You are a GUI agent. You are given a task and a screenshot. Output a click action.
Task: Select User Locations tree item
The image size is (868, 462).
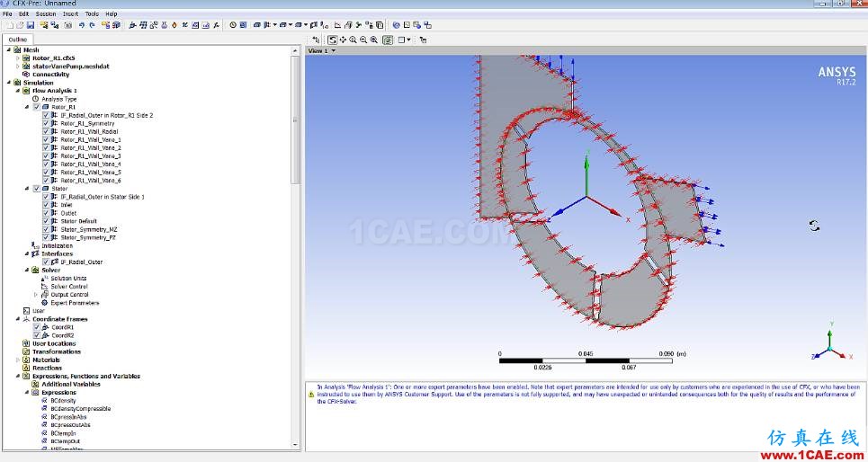[54, 343]
